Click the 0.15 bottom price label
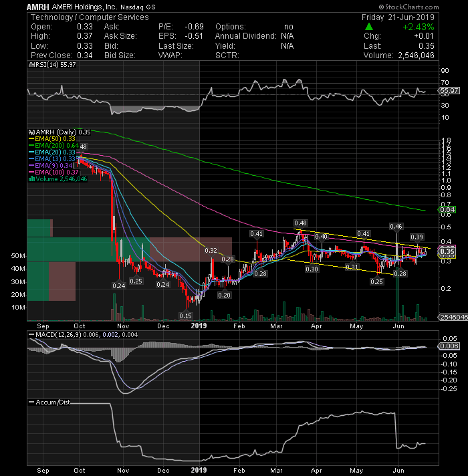This screenshot has height=476, width=468. [x=185, y=316]
